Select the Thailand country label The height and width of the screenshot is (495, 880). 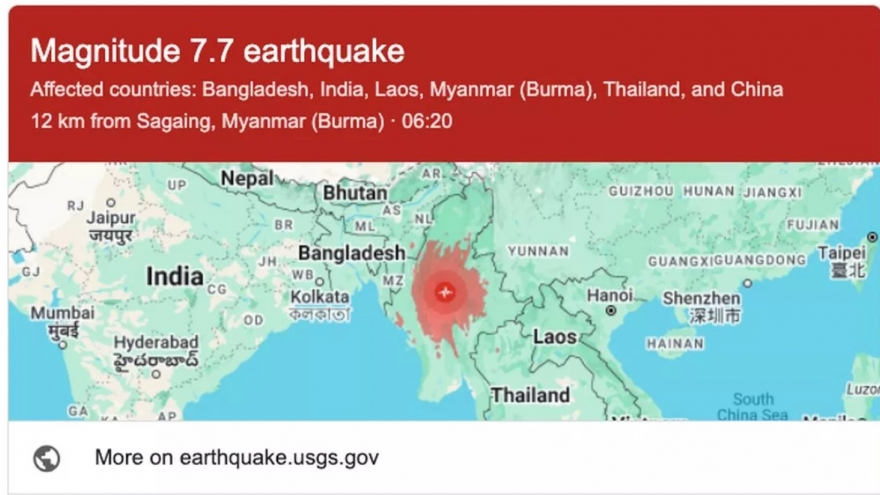530,395
